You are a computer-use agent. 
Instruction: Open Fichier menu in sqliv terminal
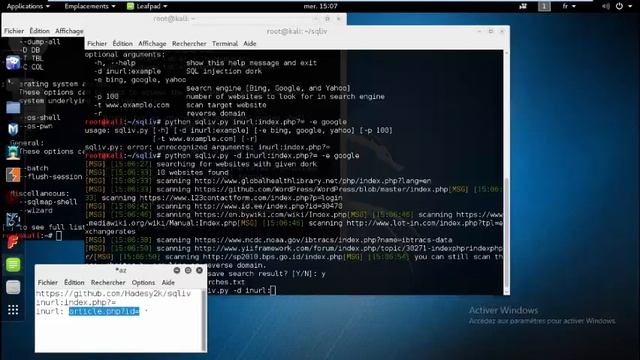pos(97,44)
